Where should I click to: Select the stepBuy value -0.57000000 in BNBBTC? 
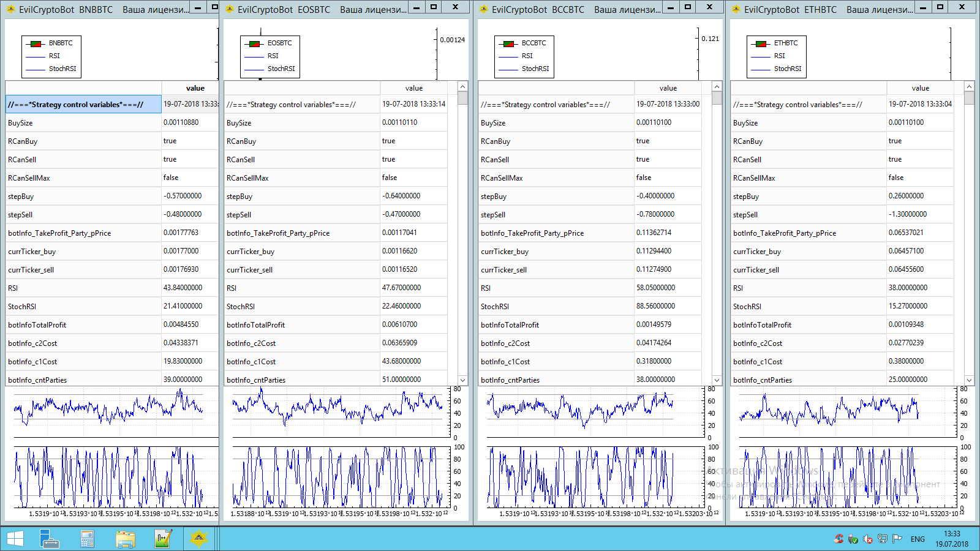(x=183, y=196)
